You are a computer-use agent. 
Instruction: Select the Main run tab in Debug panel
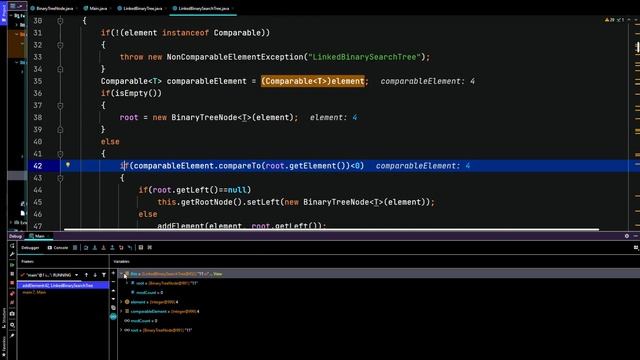39,236
